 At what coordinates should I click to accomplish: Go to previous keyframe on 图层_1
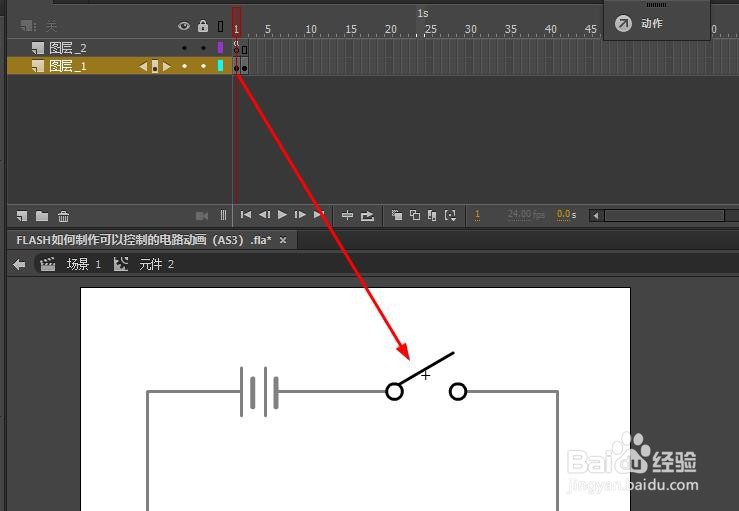143,66
